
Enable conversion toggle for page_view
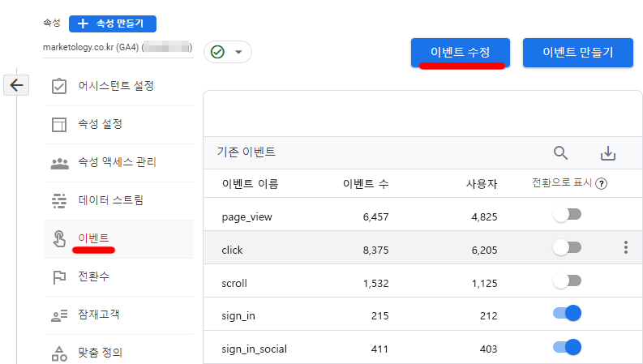coord(567,214)
